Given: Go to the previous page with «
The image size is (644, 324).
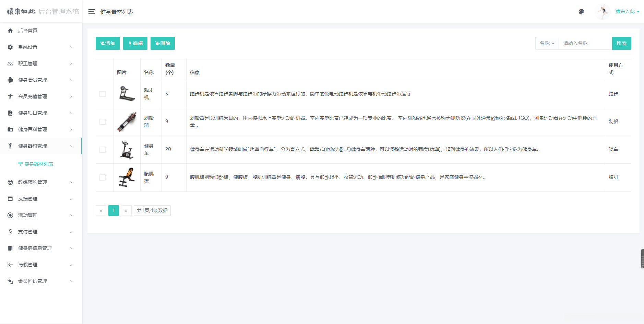Looking at the screenshot, I should (101, 210).
